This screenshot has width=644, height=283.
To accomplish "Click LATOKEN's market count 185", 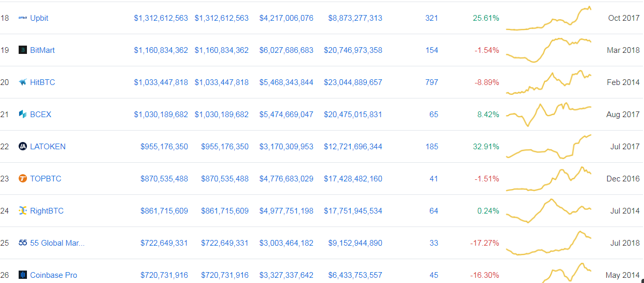I will tap(432, 147).
